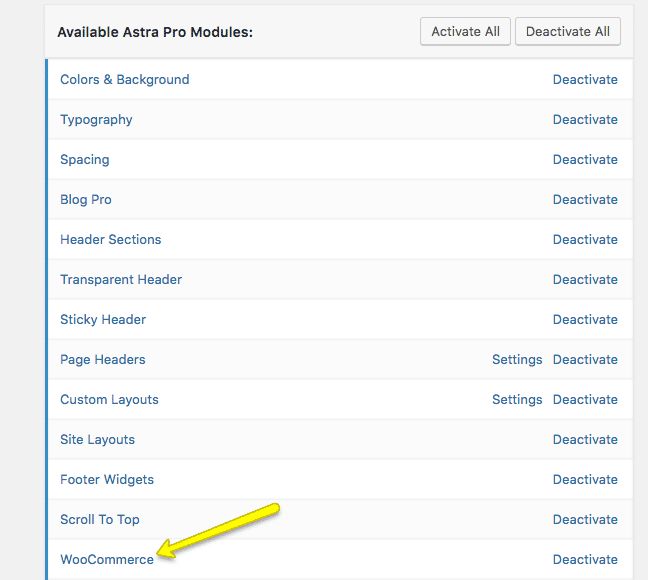Open the Spacing module link
The width and height of the screenshot is (648, 580).
pyautogui.click(x=85, y=160)
